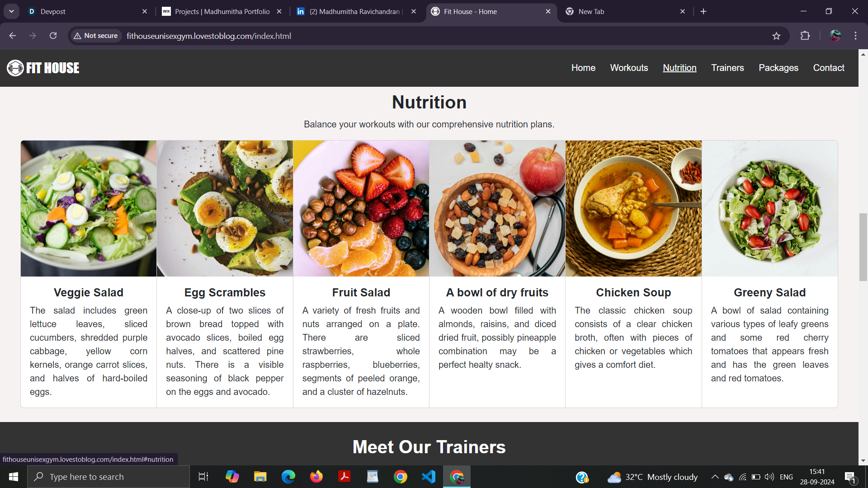The width and height of the screenshot is (868, 488).
Task: Open Firefox from the taskbar
Action: pos(316,477)
